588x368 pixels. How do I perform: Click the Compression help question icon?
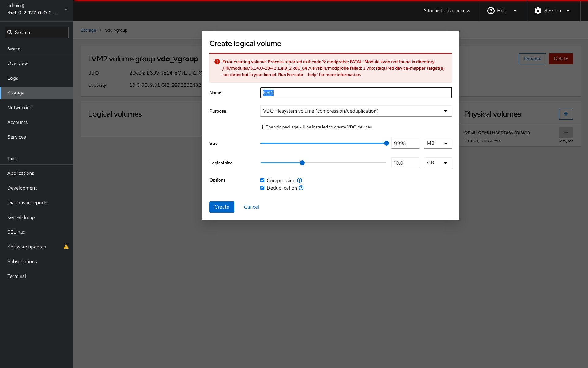tap(299, 180)
